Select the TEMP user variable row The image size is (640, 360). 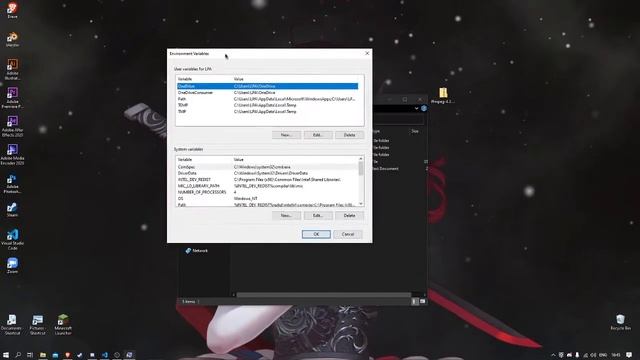pos(267,105)
